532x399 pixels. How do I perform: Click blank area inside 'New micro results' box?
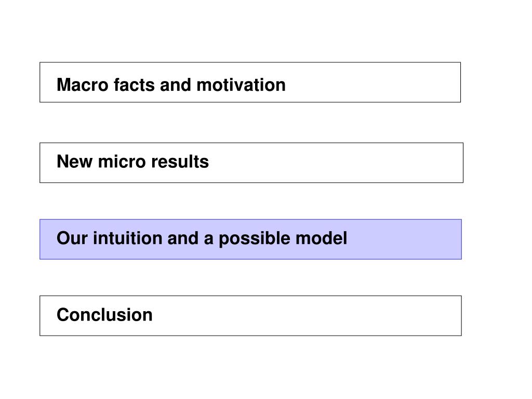coord(336,163)
